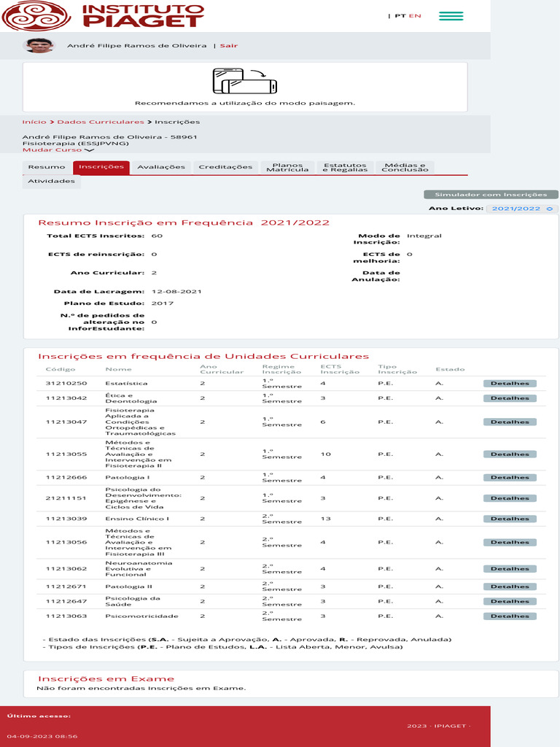
Task: Open the Atividades tab
Action: (51, 181)
